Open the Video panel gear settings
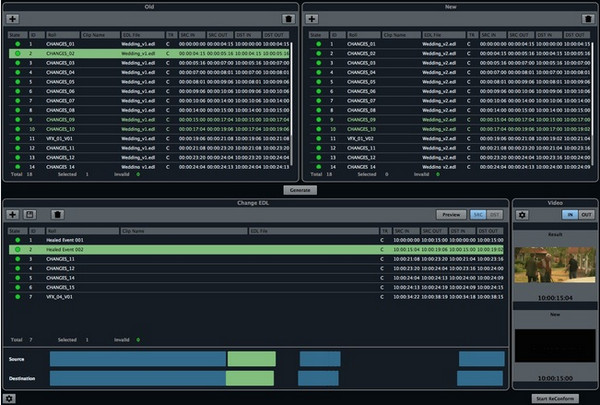The width and height of the screenshot is (600, 405). (522, 214)
